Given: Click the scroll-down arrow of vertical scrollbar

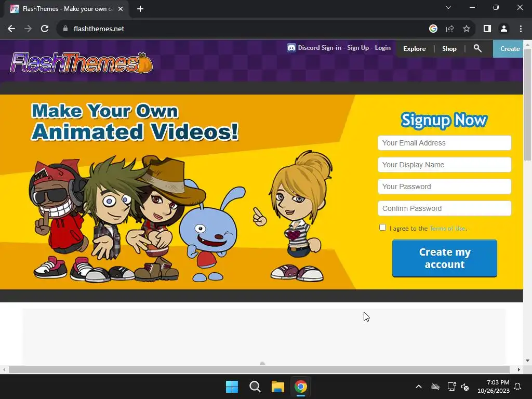Looking at the screenshot, I should 528,361.
